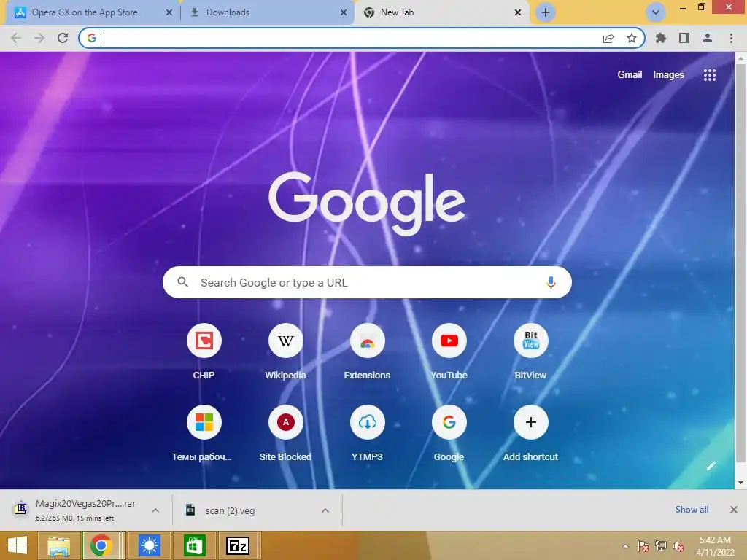Focus the Search Google or type a URL box
This screenshot has height=560, width=747.
[367, 282]
